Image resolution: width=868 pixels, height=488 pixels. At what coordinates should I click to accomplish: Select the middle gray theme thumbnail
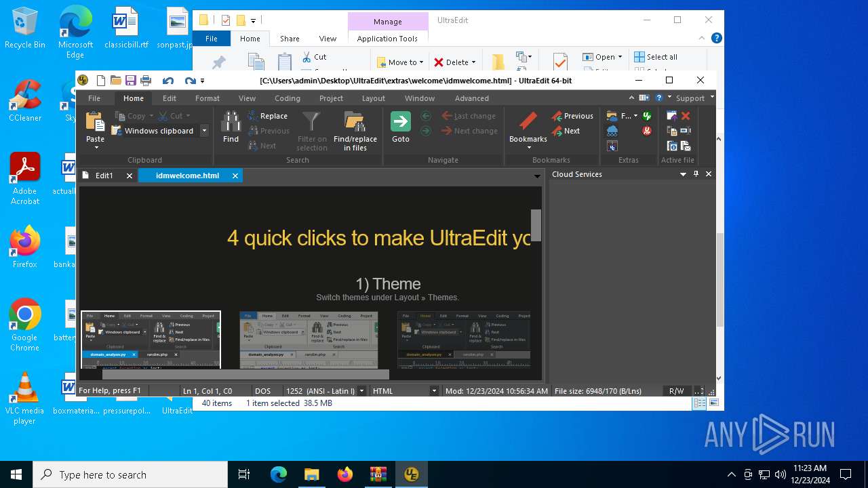309,340
